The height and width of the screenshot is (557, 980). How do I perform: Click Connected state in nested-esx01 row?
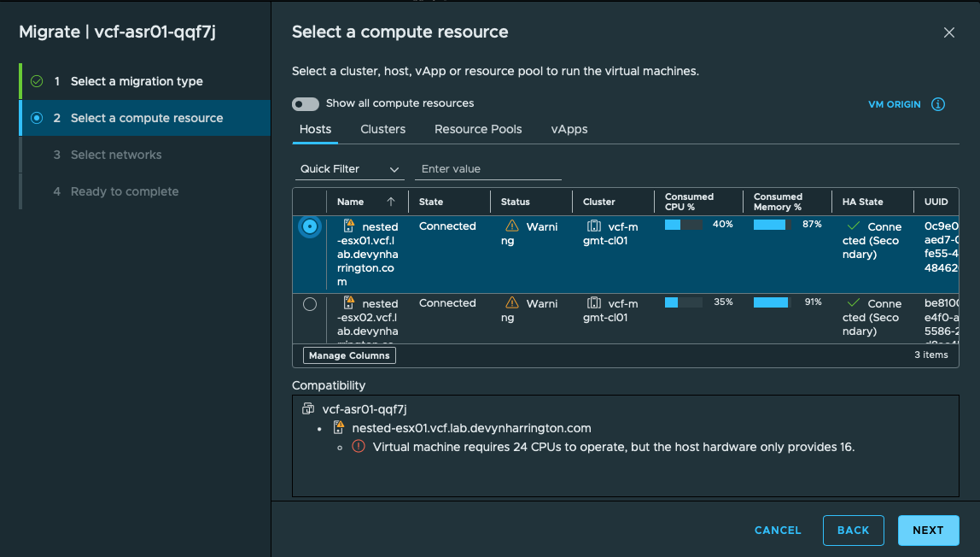tap(447, 226)
